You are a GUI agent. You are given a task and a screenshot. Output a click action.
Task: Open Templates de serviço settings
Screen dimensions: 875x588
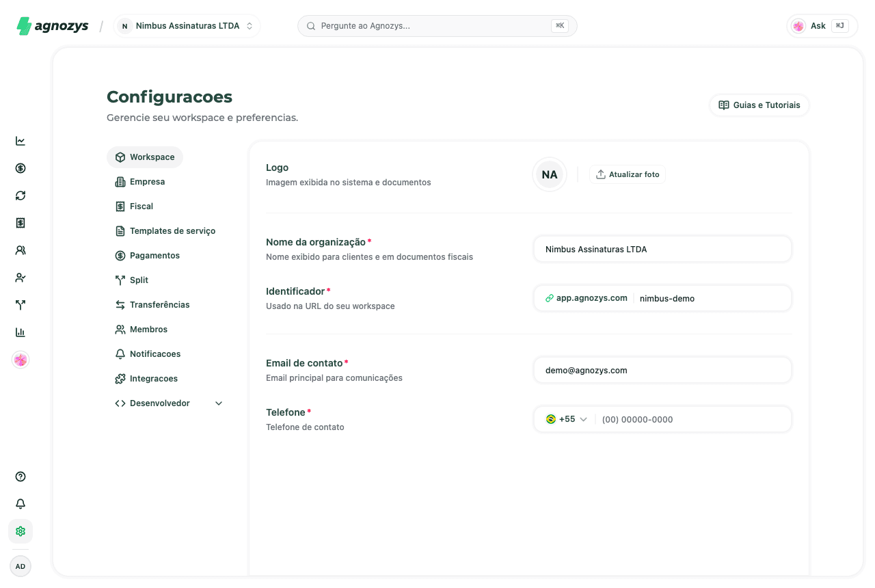pos(165,231)
